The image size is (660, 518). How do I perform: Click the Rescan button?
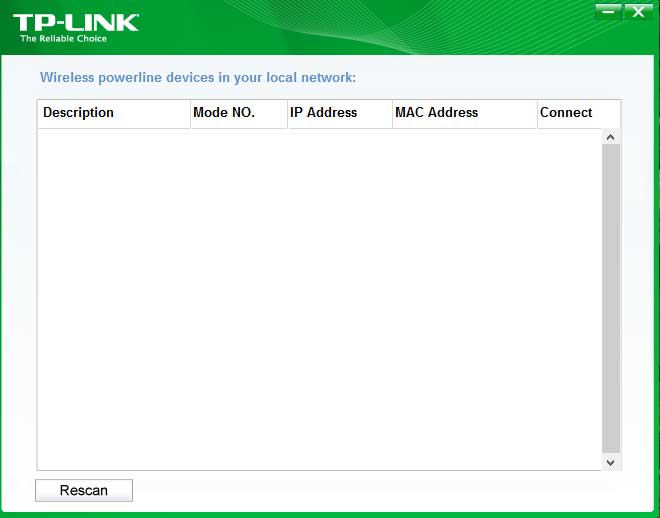(x=84, y=490)
